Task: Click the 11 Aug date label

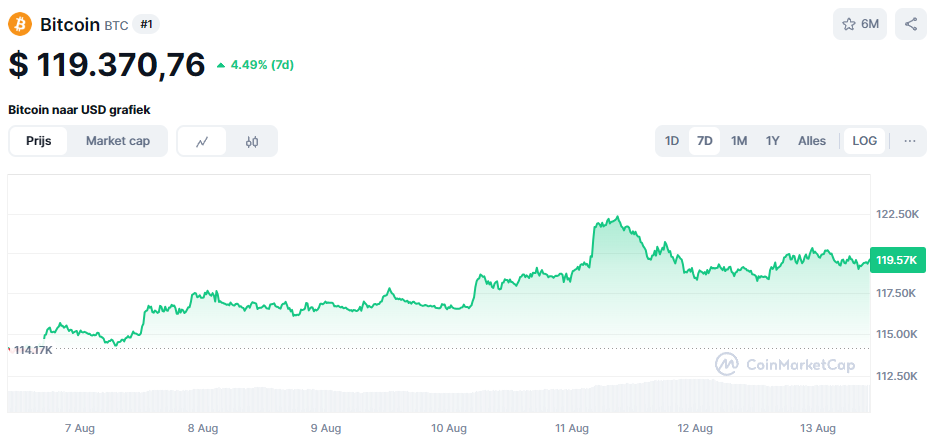Action: (572, 428)
